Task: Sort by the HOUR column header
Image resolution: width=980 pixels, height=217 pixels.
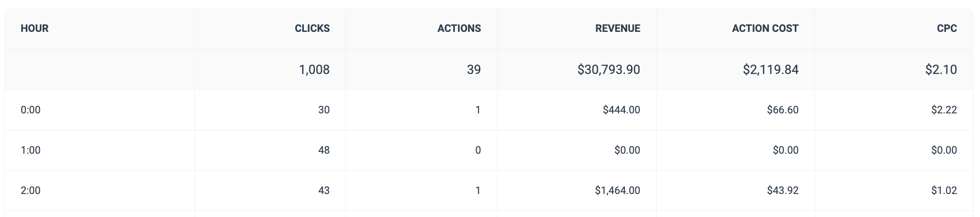Action: coord(34,28)
